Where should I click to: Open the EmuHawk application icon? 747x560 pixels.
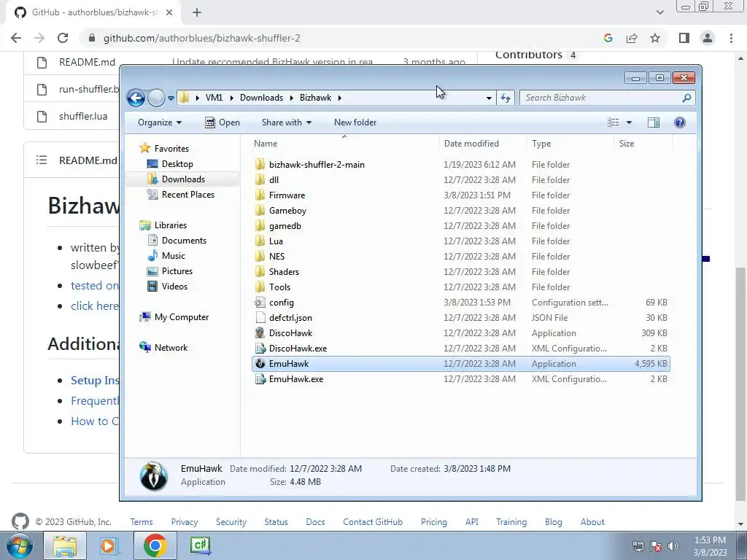coord(260,363)
